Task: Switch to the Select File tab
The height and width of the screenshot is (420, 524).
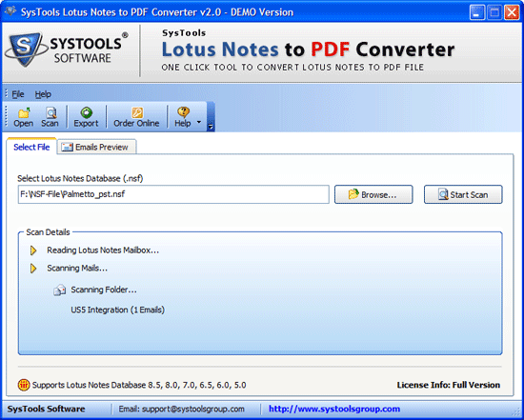Action: coord(31,147)
